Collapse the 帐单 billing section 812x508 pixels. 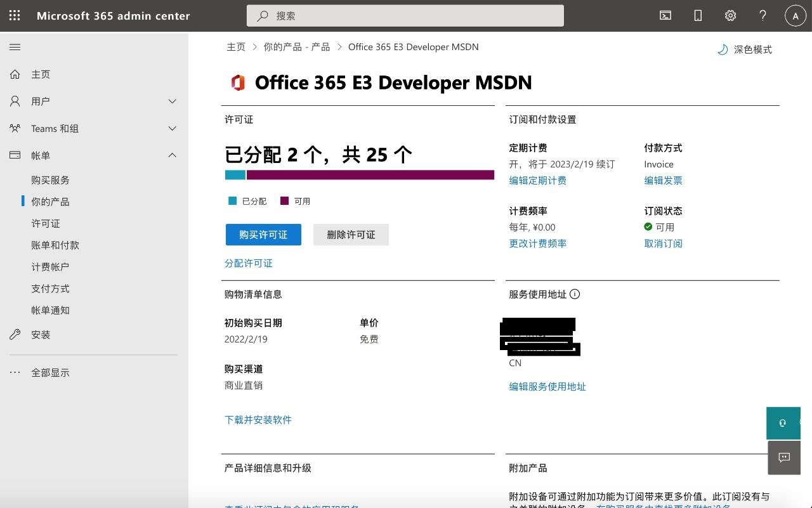pyautogui.click(x=172, y=155)
